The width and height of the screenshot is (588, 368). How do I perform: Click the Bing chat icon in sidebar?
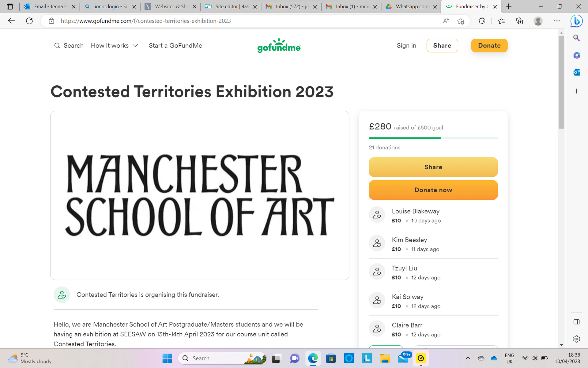coord(576,21)
